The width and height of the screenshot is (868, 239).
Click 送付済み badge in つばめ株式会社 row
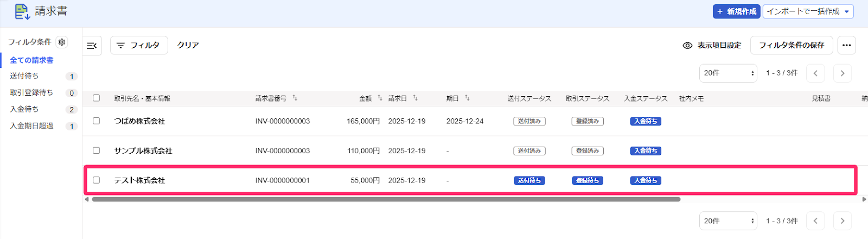coord(529,121)
